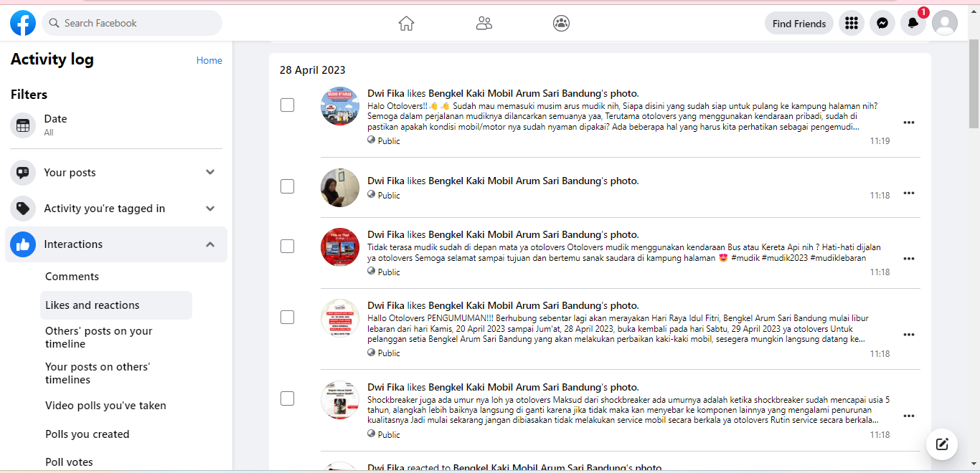Open the new message compose button
The height and width of the screenshot is (473, 980).
[x=942, y=444]
